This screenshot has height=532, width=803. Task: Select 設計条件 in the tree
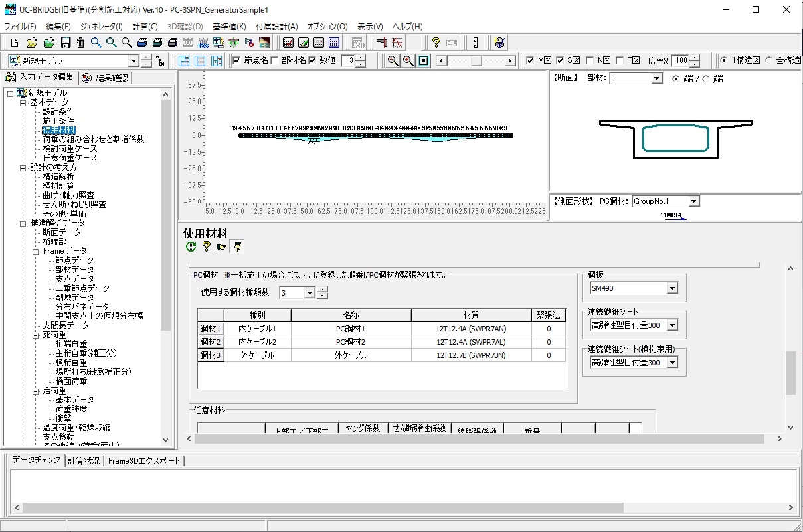58,112
